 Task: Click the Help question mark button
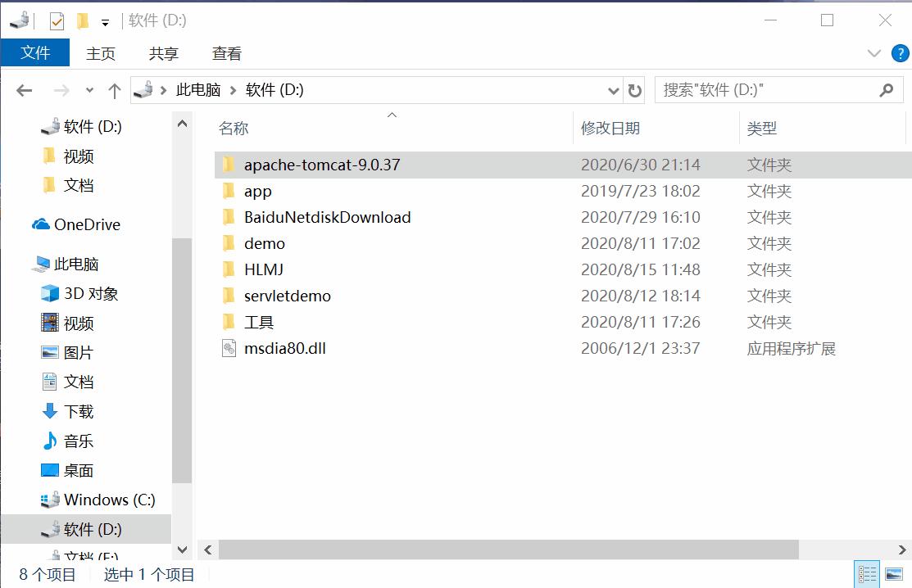pos(901,53)
